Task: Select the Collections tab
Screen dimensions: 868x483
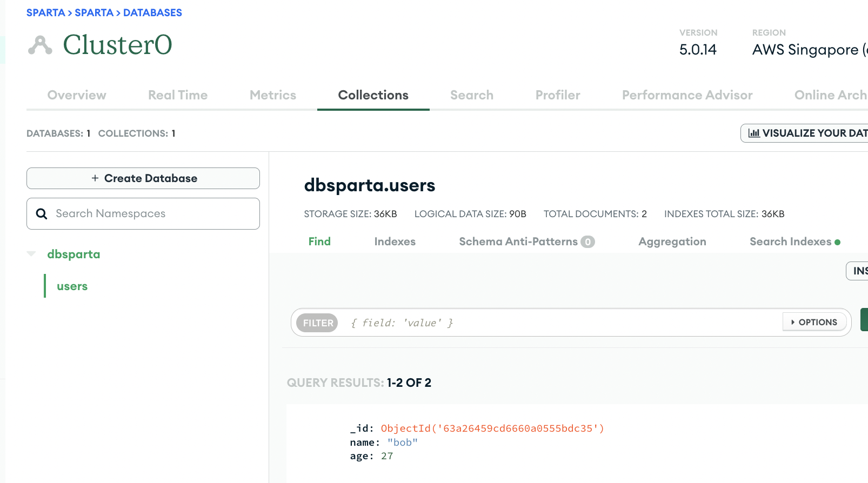Action: (x=373, y=95)
